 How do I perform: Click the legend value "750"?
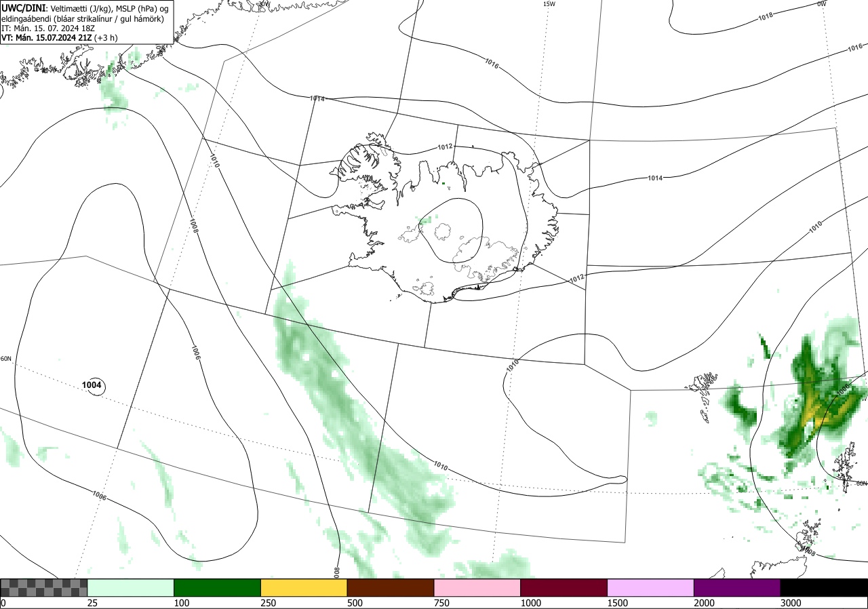tap(441, 603)
